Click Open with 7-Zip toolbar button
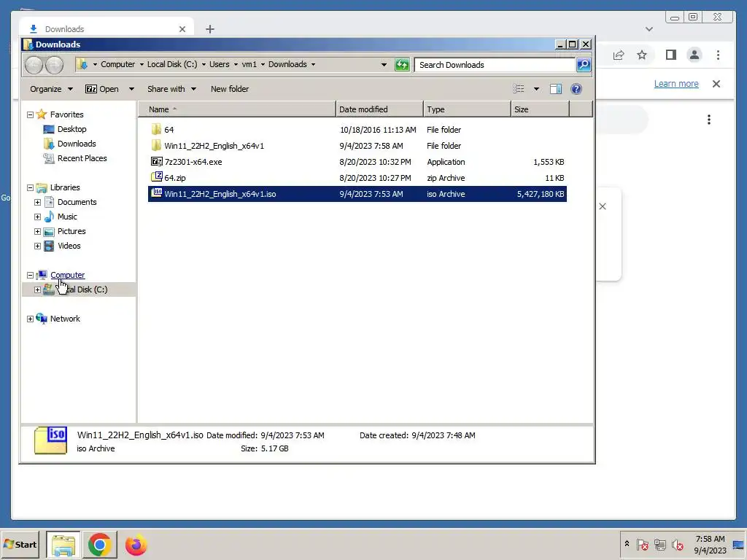Image resolution: width=747 pixels, height=560 pixels. tap(102, 89)
